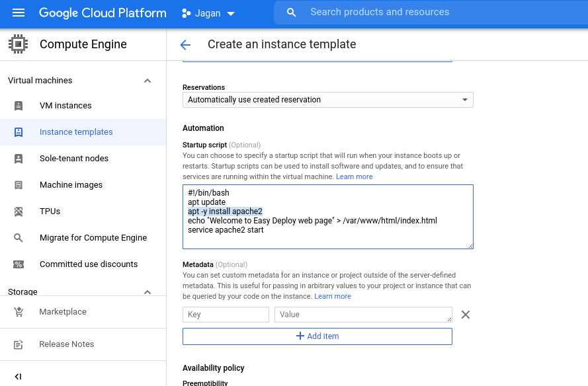
Task: Click the Machine images icon
Action: (x=19, y=185)
